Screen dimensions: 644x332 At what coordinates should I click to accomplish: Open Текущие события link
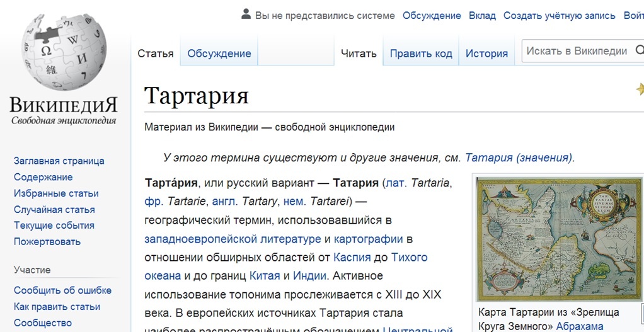[x=54, y=226]
